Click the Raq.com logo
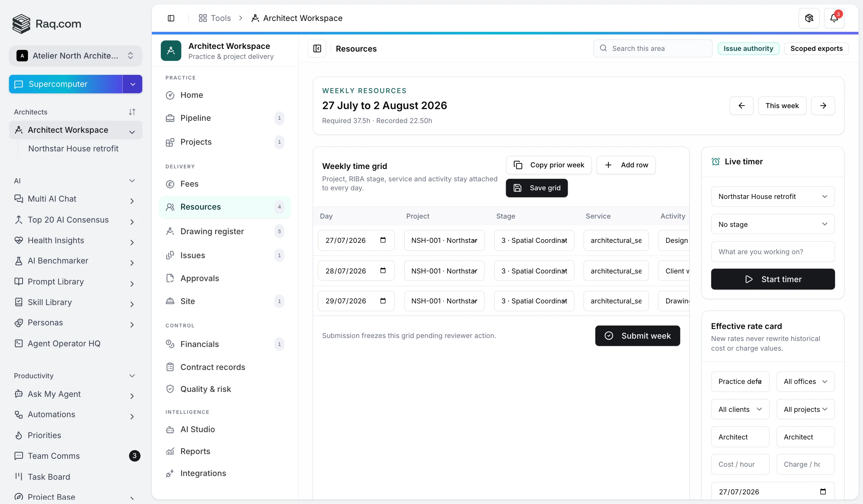 click(x=47, y=24)
